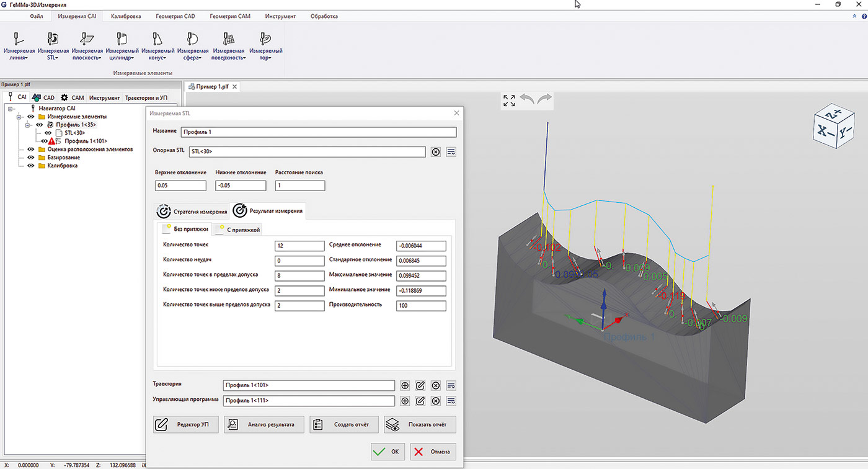This screenshot has width=868, height=469.
Task: Close the Пример 1.plf document tab
Action: tap(235, 87)
